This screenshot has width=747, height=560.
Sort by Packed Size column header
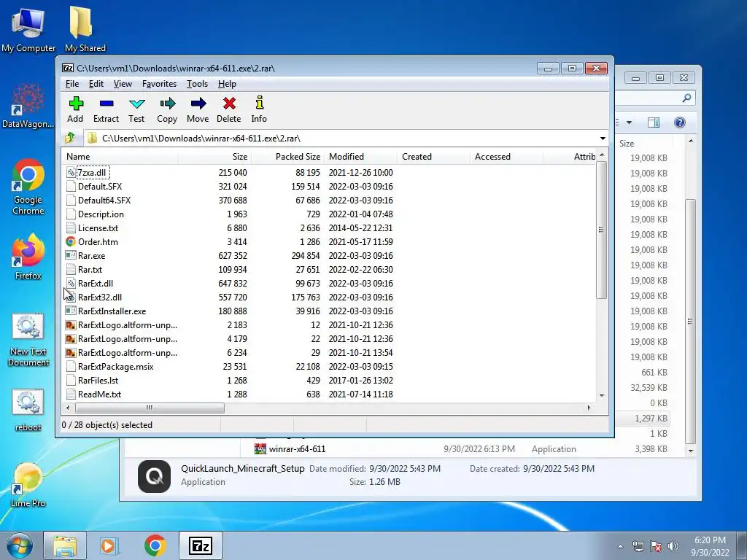point(287,157)
